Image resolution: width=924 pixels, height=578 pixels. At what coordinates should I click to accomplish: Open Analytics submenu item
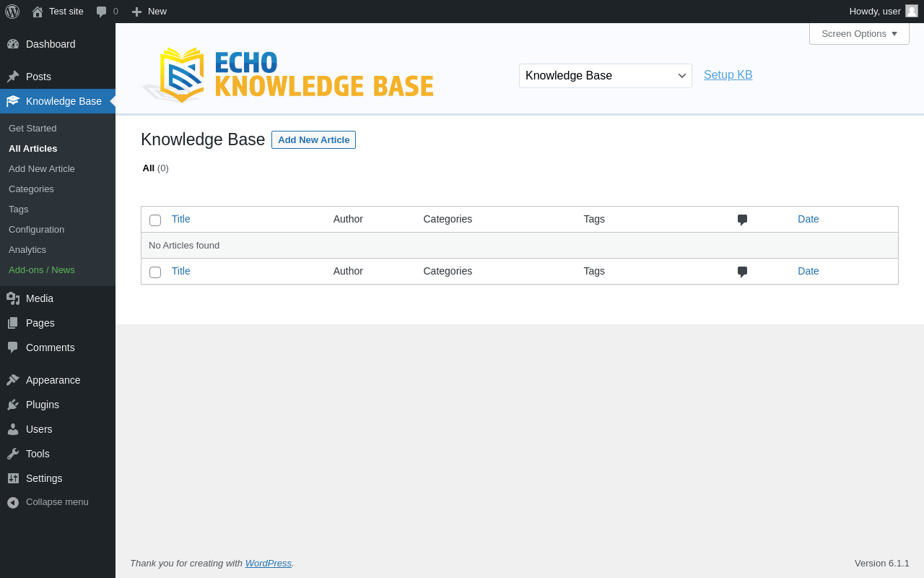(27, 250)
